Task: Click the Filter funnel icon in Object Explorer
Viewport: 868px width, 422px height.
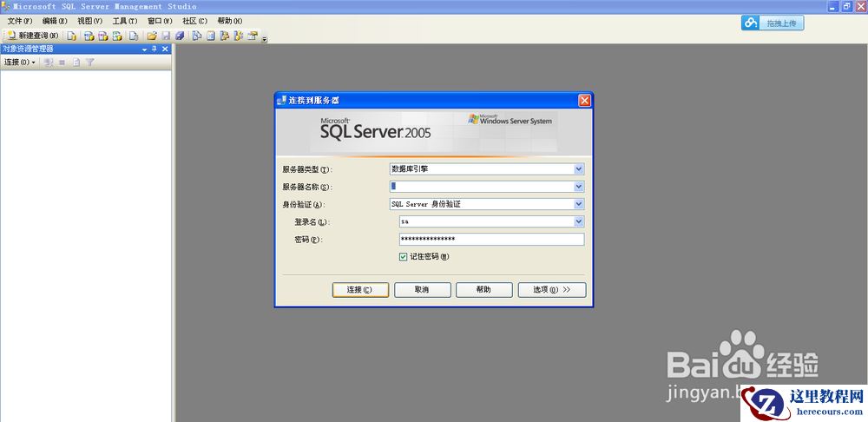Action: (89, 63)
